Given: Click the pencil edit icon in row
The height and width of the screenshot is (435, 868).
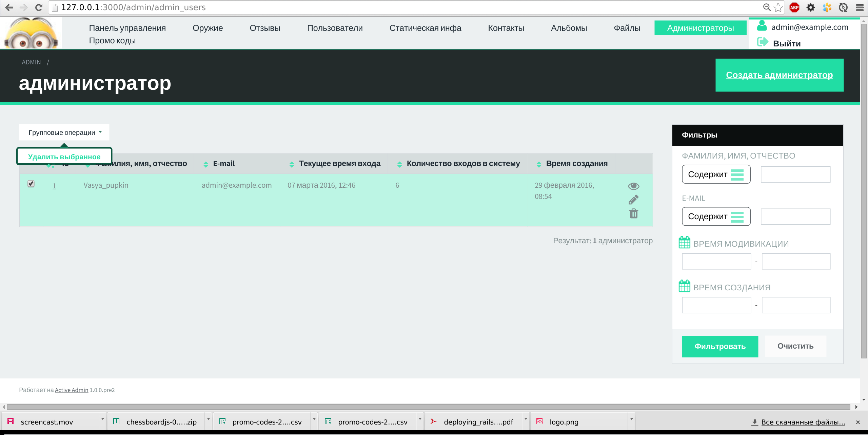Looking at the screenshot, I should click(x=633, y=200).
